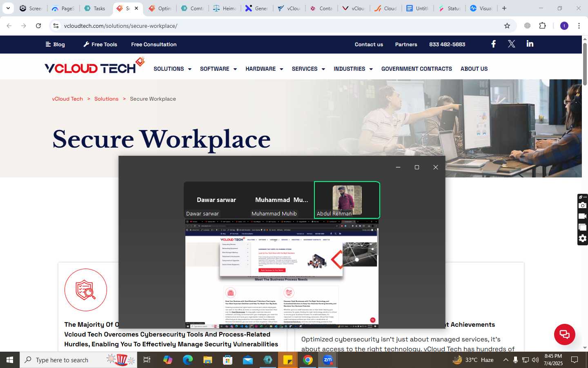588x368 pixels.
Task: Open the Chrome extensions puzzle icon
Action: click(542, 26)
